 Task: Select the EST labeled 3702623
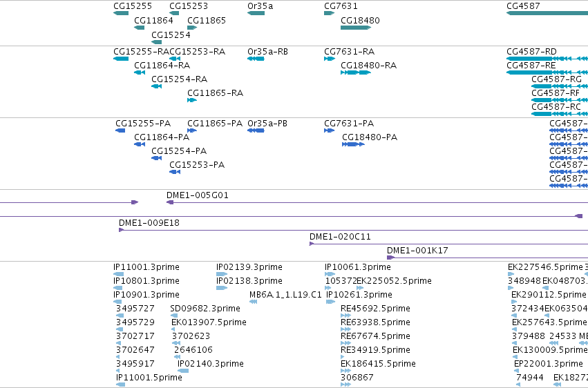[x=191, y=336]
